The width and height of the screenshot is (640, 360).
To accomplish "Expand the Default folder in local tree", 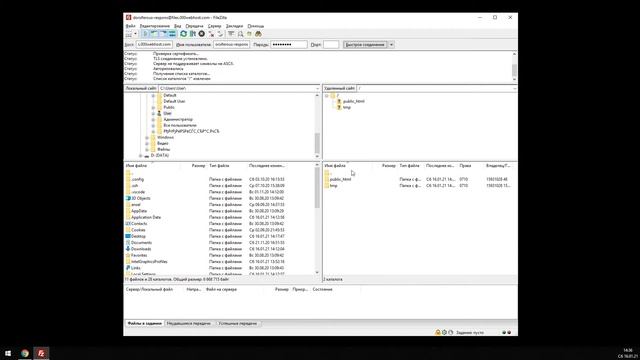I will (153, 96).
